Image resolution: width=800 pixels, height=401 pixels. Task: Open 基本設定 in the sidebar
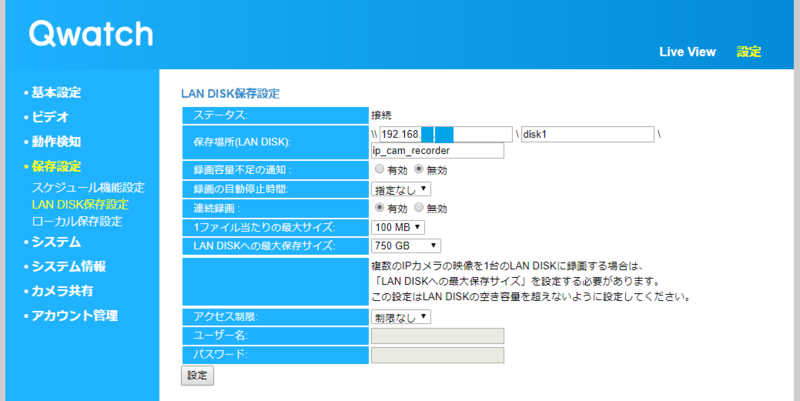(x=56, y=92)
